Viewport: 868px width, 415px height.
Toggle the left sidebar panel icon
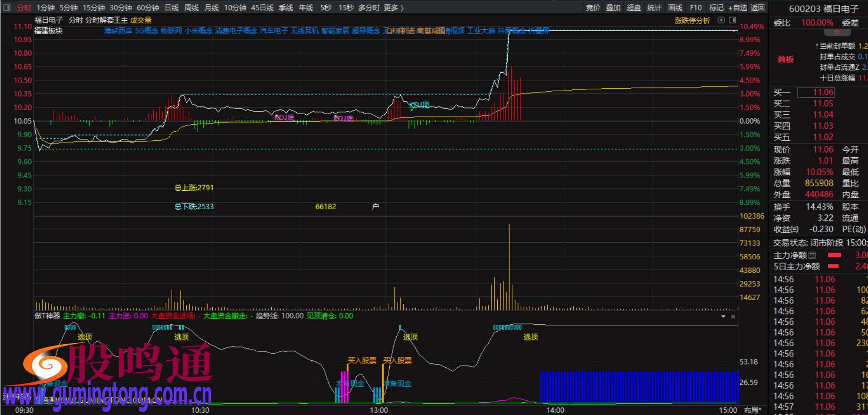coord(7,8)
